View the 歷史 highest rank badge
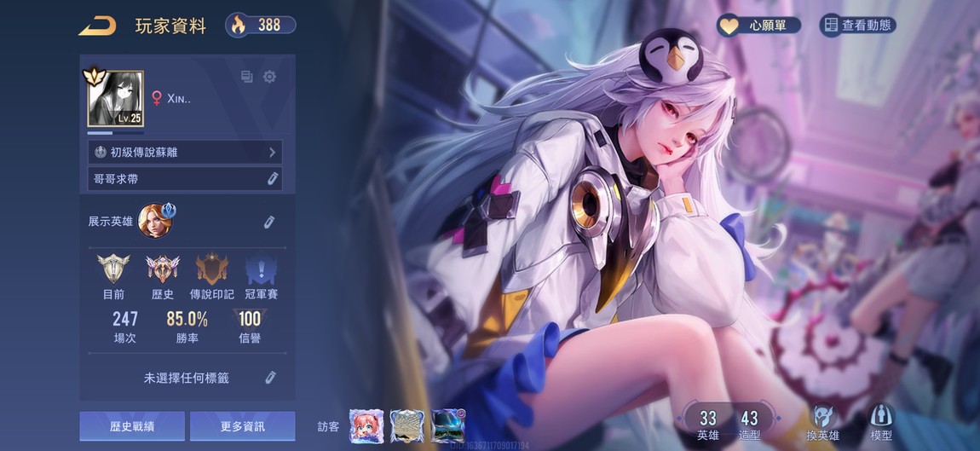 pyautogui.click(x=162, y=271)
